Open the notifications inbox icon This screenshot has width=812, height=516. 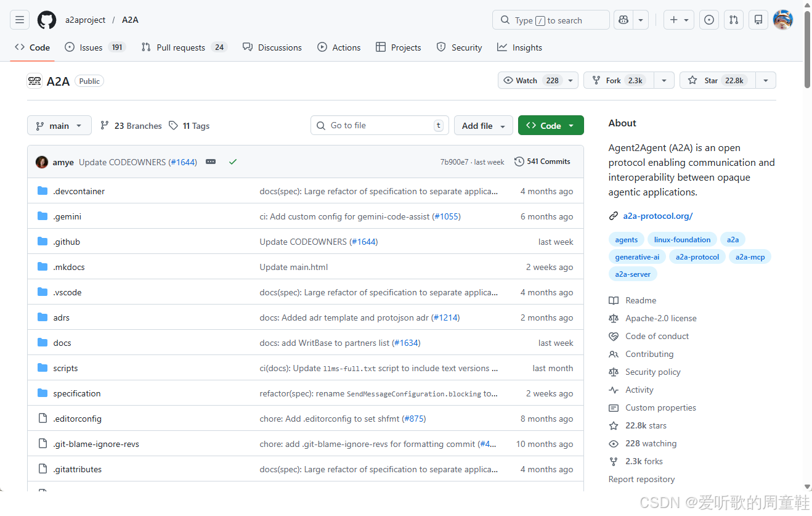pos(758,20)
